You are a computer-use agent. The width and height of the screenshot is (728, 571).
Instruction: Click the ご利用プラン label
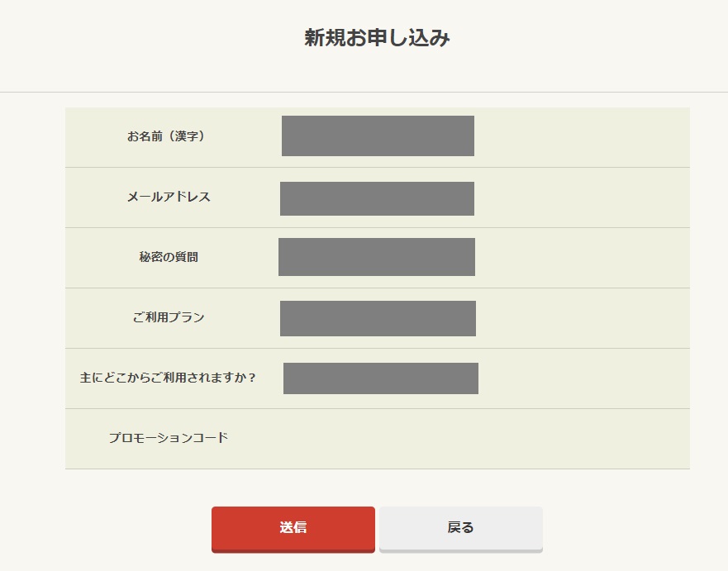point(169,317)
